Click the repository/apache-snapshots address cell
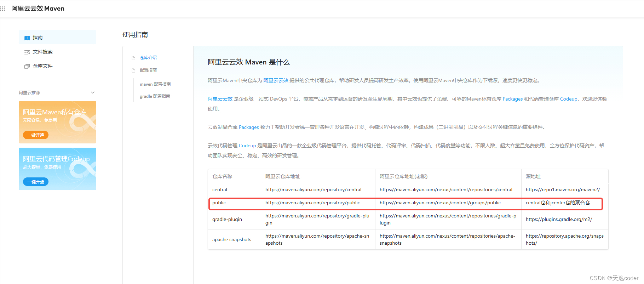This screenshot has height=284, width=644. tap(317, 239)
